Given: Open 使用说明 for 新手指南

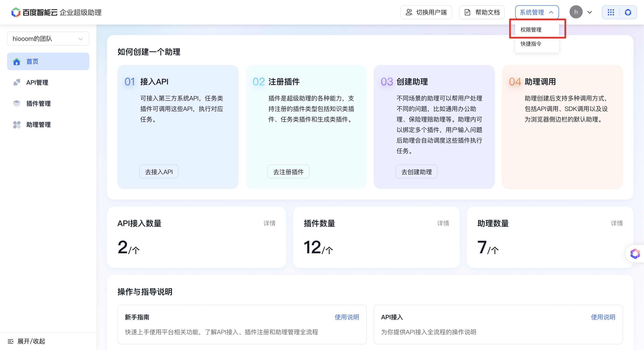Looking at the screenshot, I should pyautogui.click(x=347, y=317).
